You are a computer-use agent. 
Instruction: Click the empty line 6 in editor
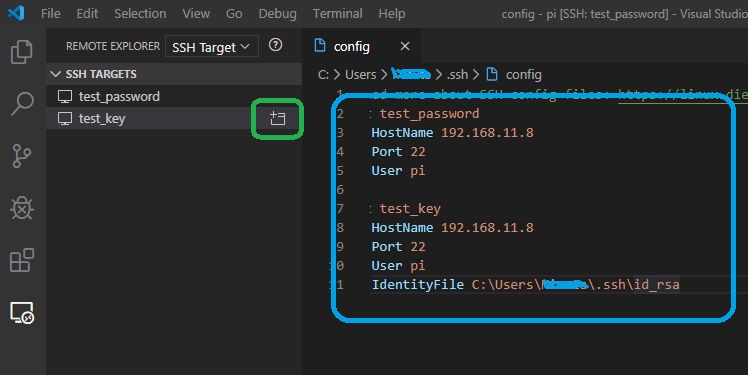point(558,189)
